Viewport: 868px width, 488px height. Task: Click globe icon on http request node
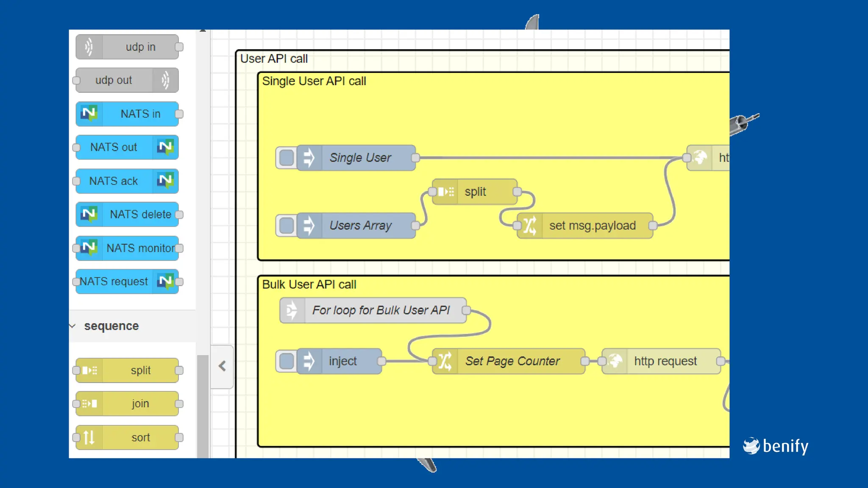(x=615, y=361)
